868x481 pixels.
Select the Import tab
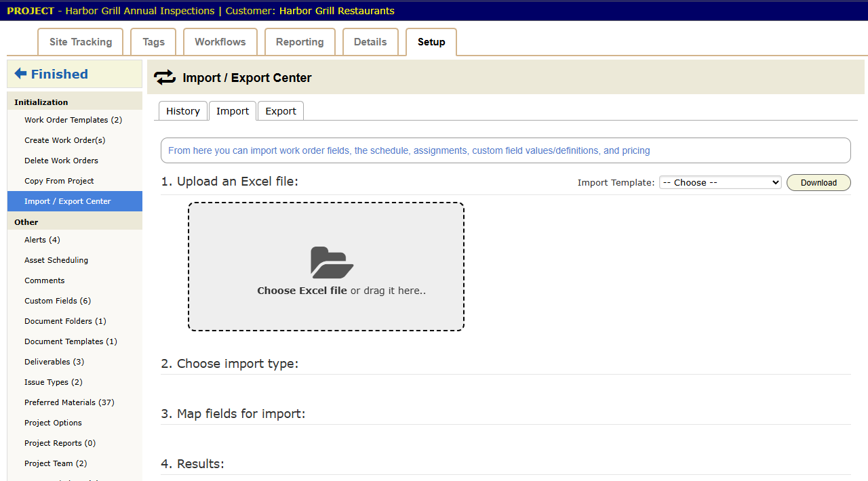(x=233, y=111)
